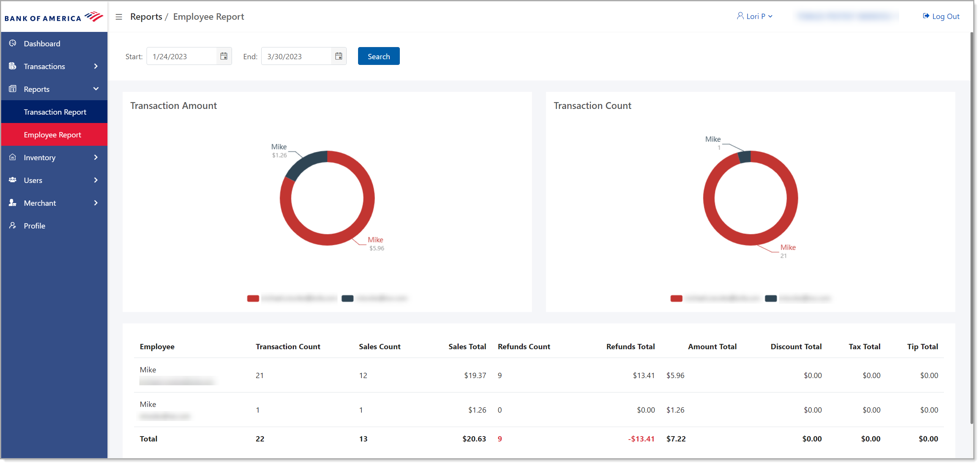
Task: Click the Start date input field
Action: pyautogui.click(x=182, y=56)
